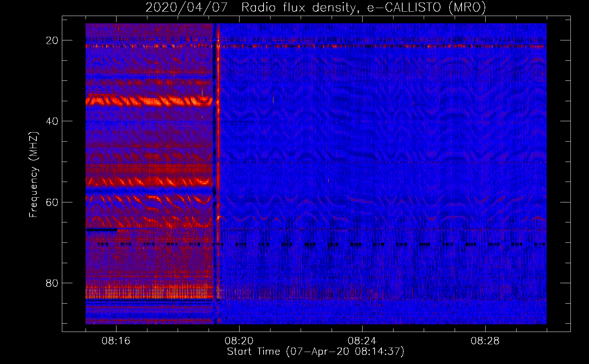Click the short black bar near 67 MHz
Image resolution: width=589 pixels, height=364 pixels.
(x=102, y=230)
